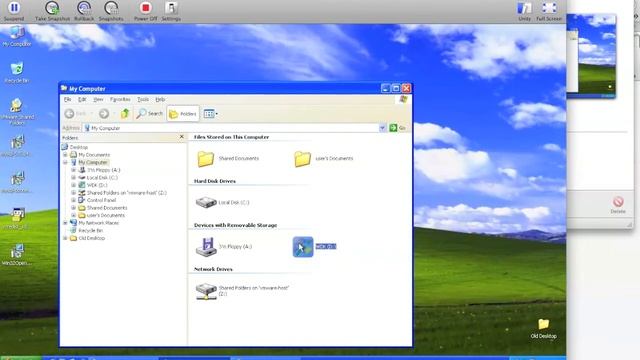Close the Folders pane with X
The height and width of the screenshot is (360, 640).
pos(182,137)
